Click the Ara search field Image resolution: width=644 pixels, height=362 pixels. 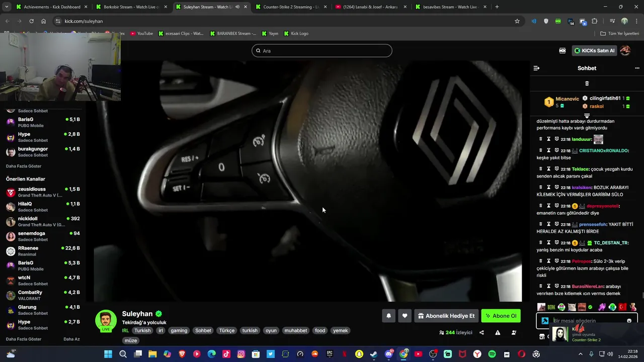click(321, 50)
